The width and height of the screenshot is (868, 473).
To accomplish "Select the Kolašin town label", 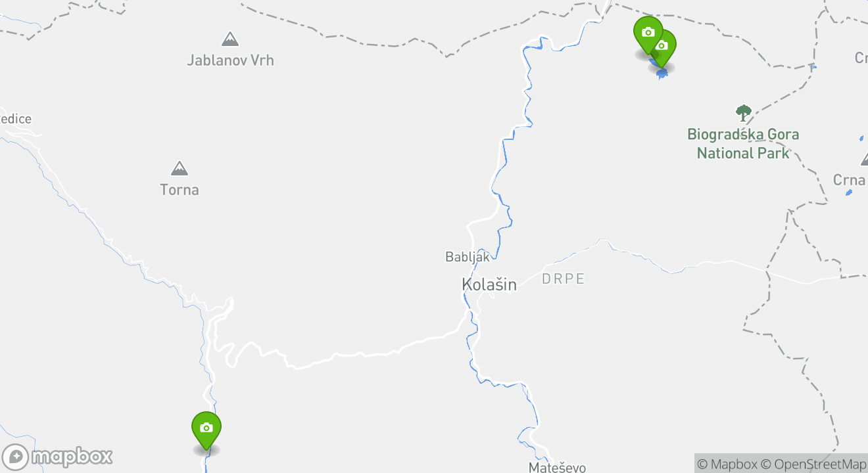I will [x=489, y=284].
